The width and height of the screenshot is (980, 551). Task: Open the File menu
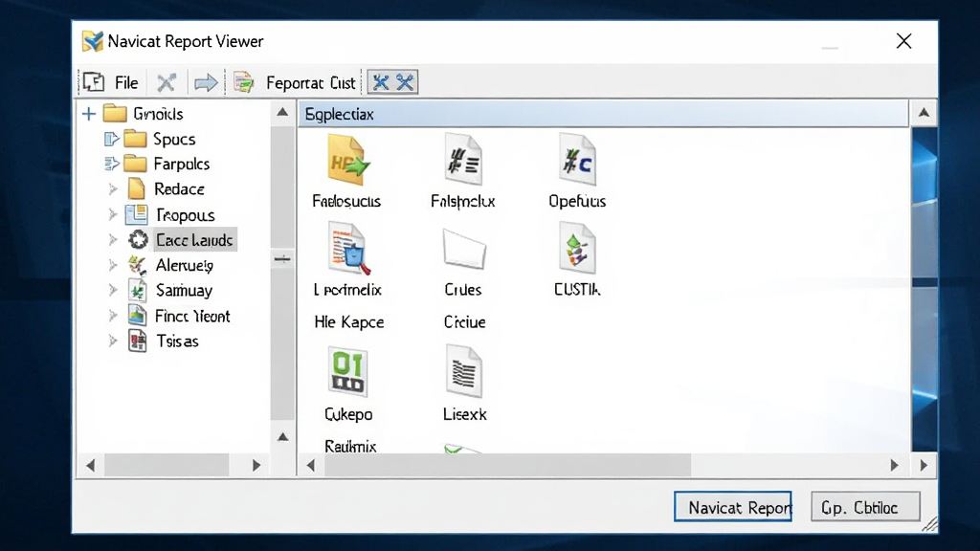coord(126,82)
